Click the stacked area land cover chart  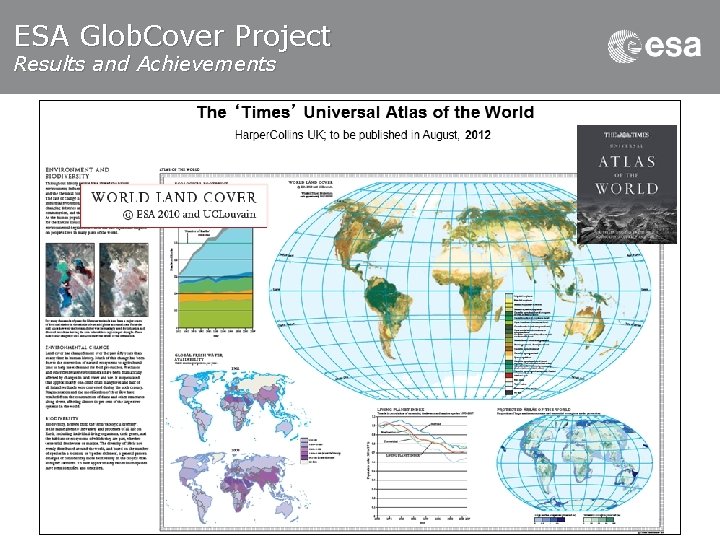(x=214, y=279)
